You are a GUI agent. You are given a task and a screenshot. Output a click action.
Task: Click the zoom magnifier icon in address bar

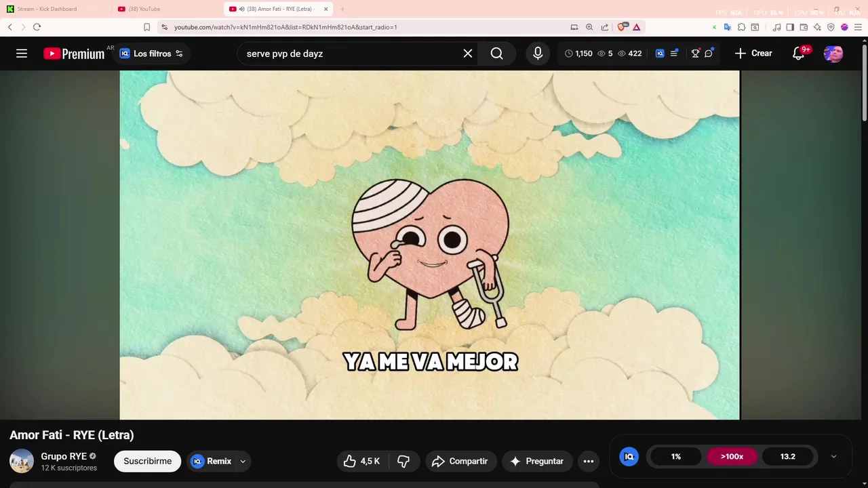click(x=589, y=27)
